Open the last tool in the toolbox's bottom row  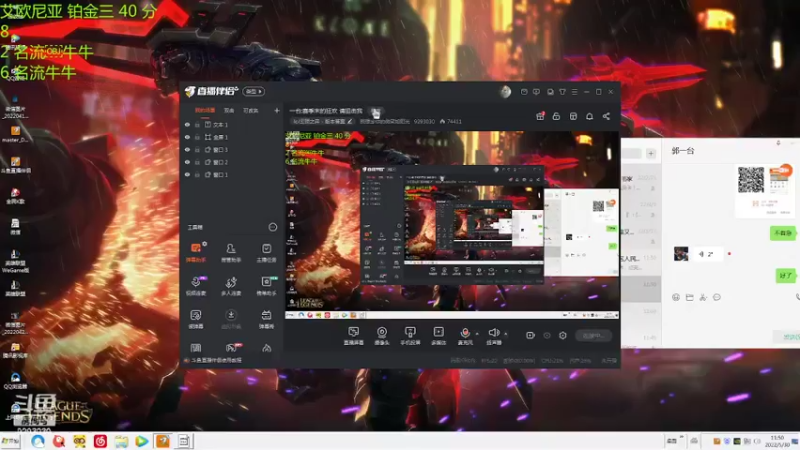click(266, 348)
